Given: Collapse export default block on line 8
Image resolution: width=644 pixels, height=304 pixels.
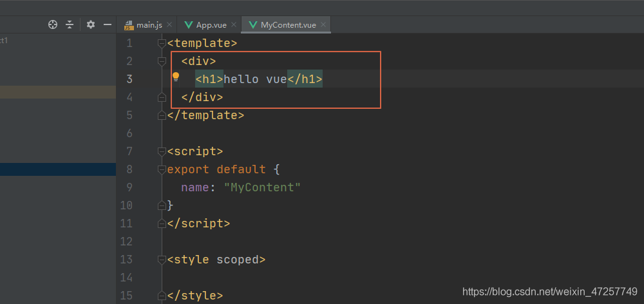Looking at the screenshot, I should (162, 169).
